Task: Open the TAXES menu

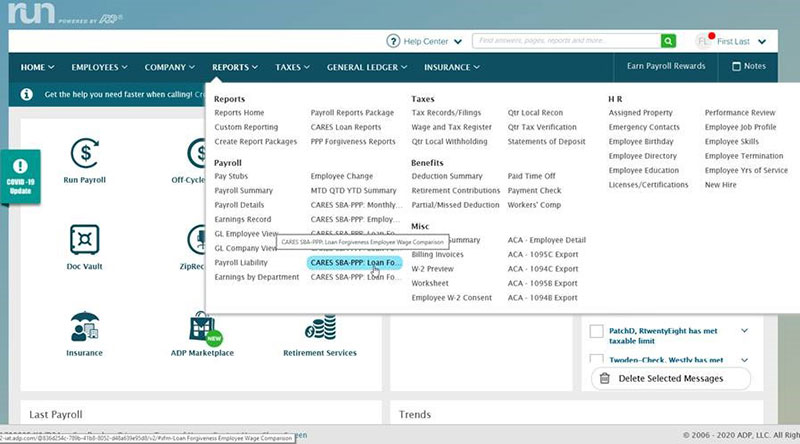Action: (x=292, y=67)
